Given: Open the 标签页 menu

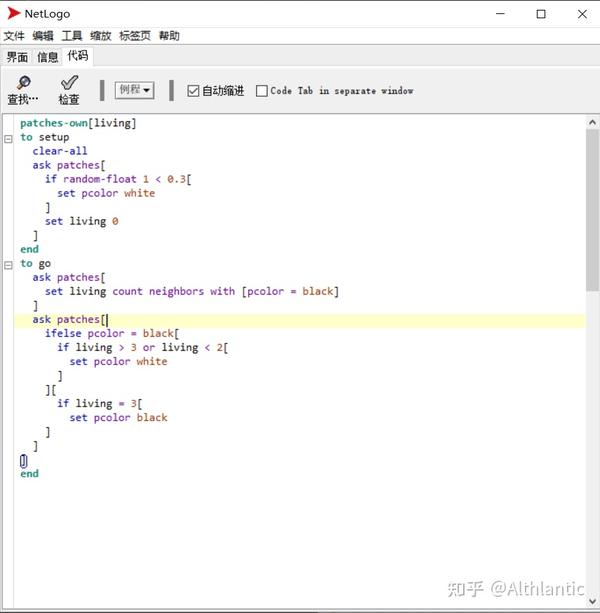Looking at the screenshot, I should (x=135, y=36).
